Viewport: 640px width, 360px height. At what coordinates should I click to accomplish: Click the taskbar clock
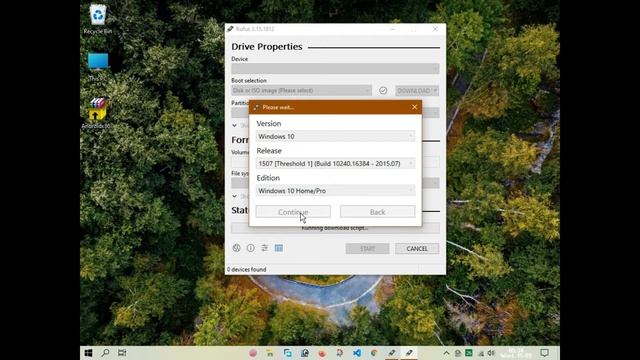pyautogui.click(x=516, y=353)
